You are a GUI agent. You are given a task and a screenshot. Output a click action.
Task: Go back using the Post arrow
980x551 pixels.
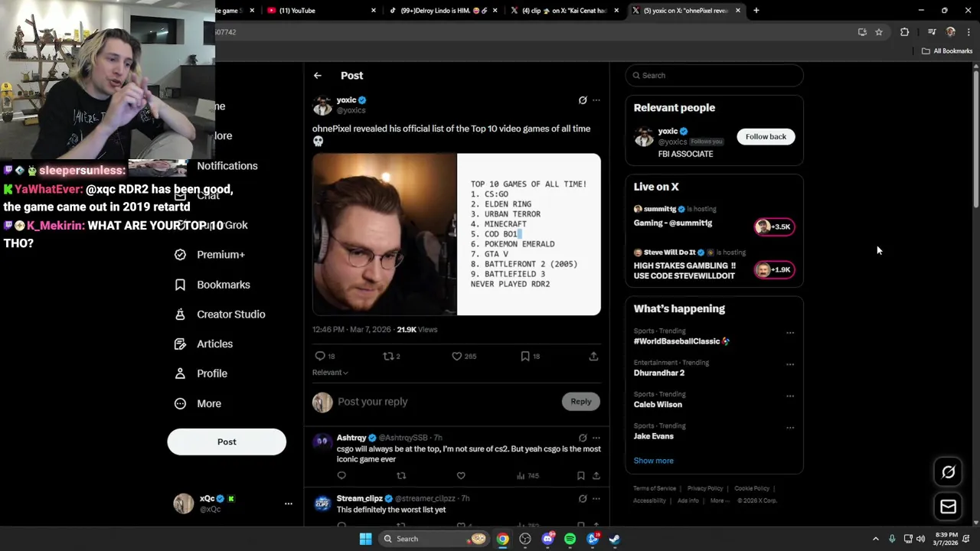click(x=318, y=76)
